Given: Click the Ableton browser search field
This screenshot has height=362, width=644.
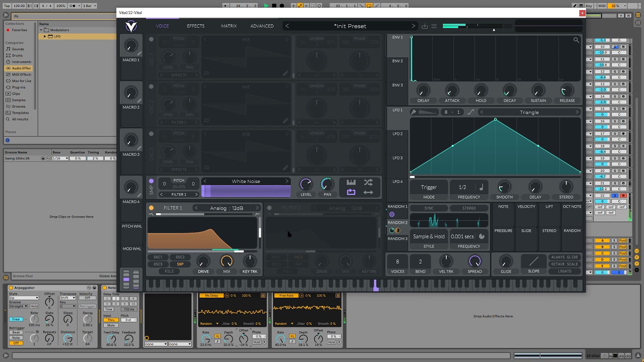Looking at the screenshot, I should 63,16.
